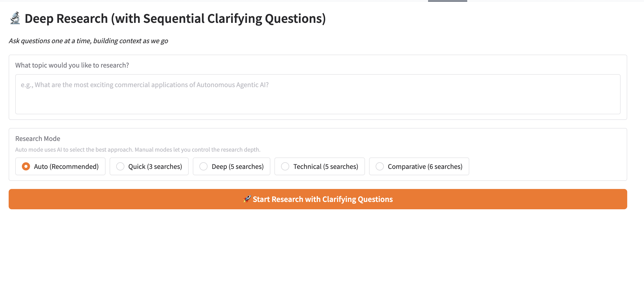Pick the Deep (5 searches) radio circle
Image resolution: width=644 pixels, height=287 pixels.
tap(203, 166)
